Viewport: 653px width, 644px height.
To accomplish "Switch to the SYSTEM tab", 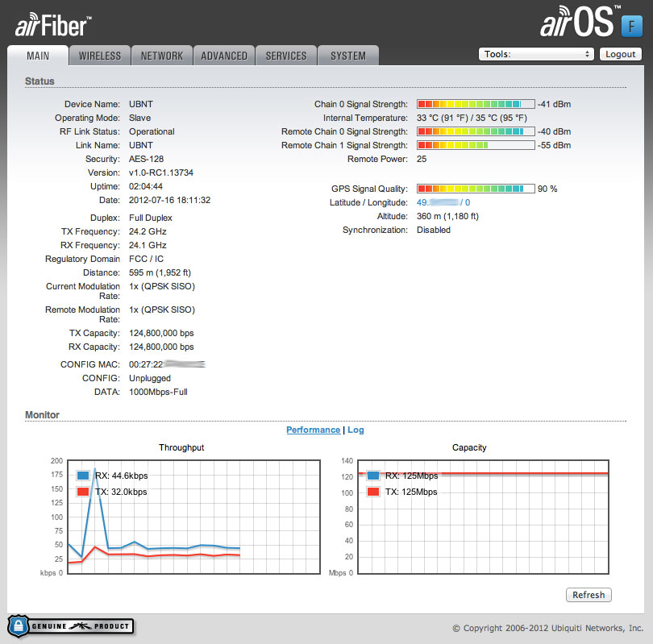I will (x=348, y=56).
